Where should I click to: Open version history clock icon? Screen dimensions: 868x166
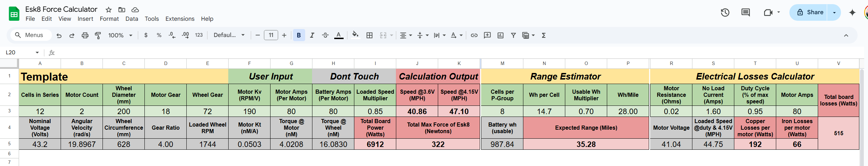click(x=725, y=13)
